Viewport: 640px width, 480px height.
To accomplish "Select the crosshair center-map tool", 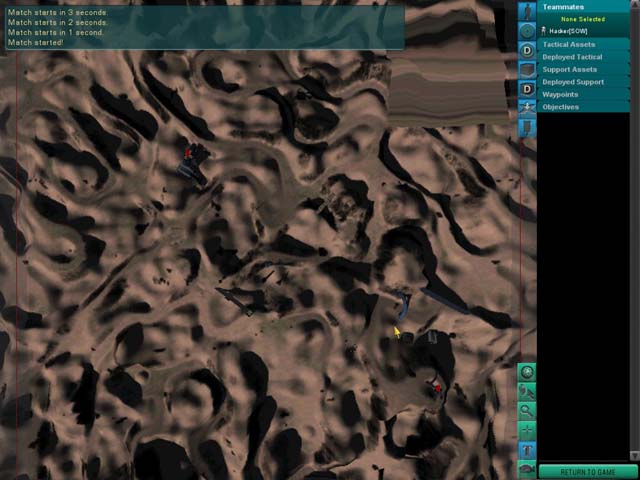I will pos(527,431).
